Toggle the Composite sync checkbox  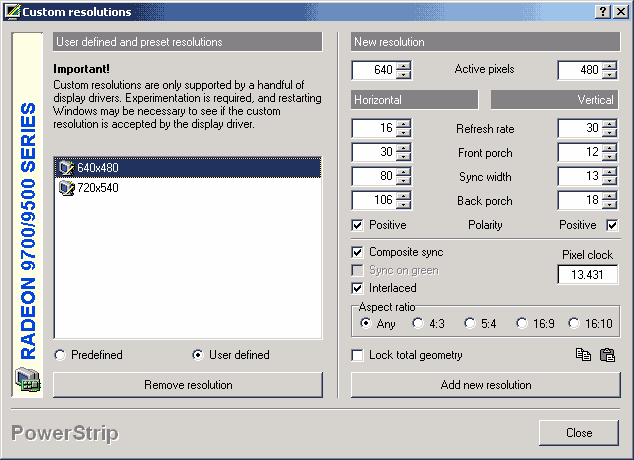(358, 252)
